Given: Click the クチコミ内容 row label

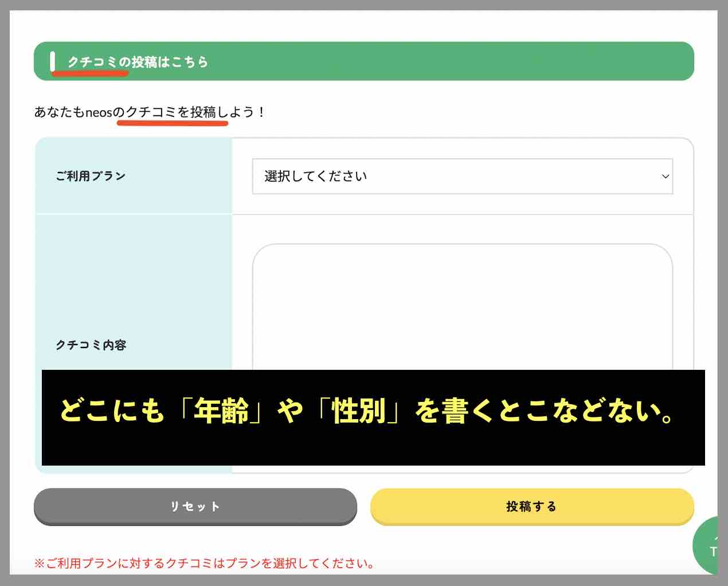Looking at the screenshot, I should pyautogui.click(x=92, y=345).
